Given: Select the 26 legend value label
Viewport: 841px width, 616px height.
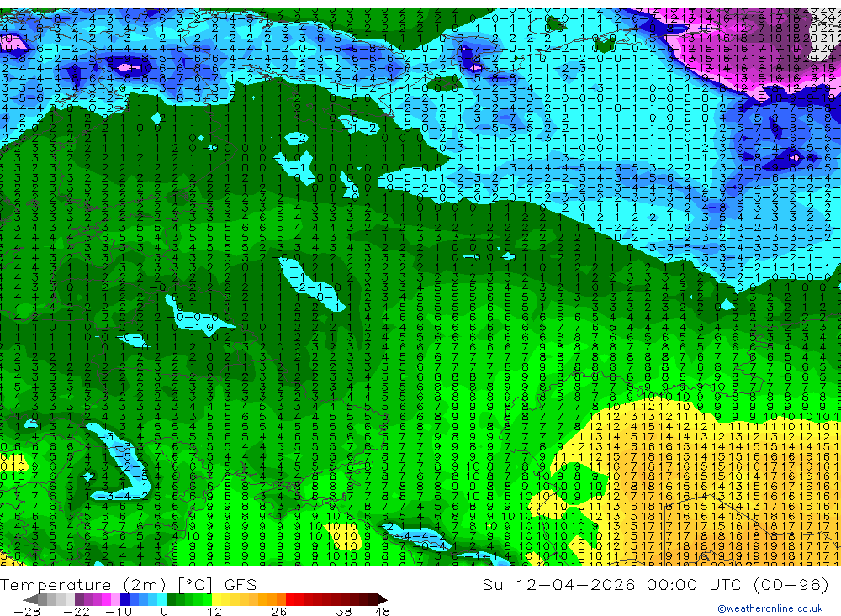Looking at the screenshot, I should coord(279,611).
